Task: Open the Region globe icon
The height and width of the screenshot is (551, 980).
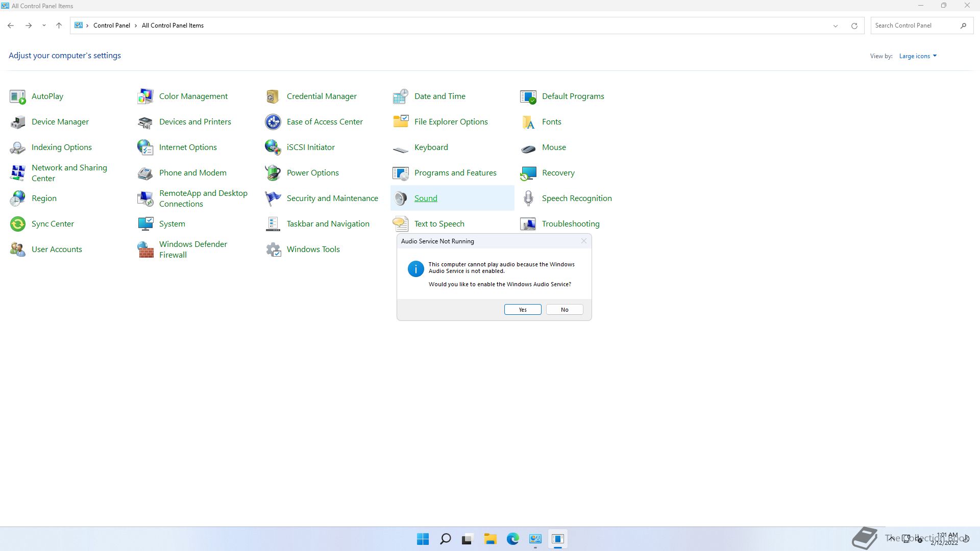Action: 17,198
